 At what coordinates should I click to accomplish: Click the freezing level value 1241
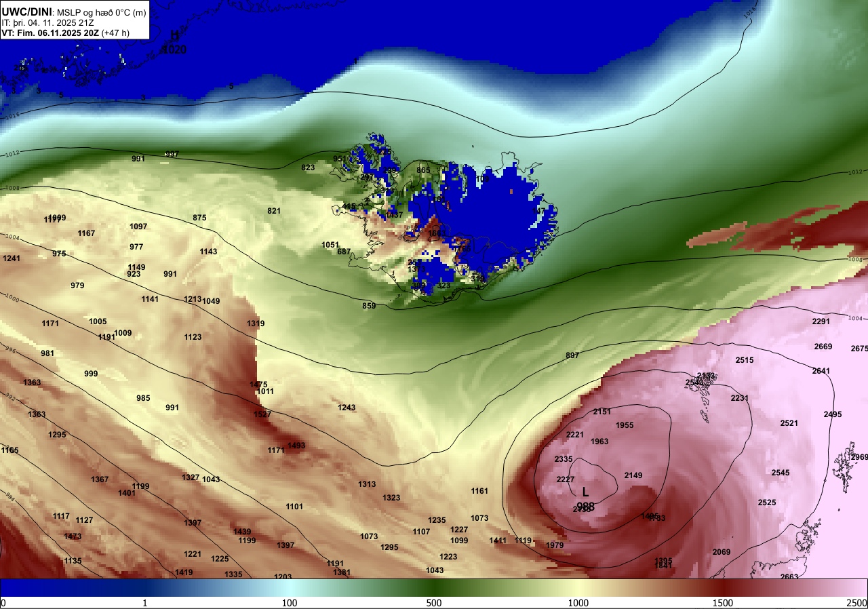(x=12, y=258)
